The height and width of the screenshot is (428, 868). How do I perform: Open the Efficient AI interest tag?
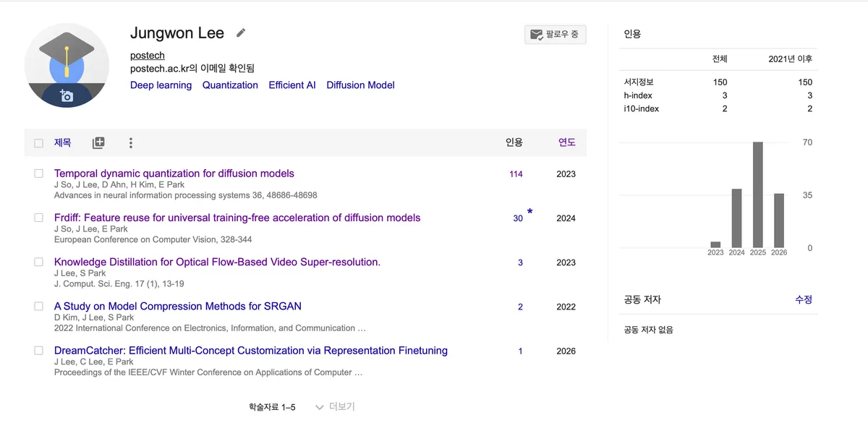click(x=292, y=85)
